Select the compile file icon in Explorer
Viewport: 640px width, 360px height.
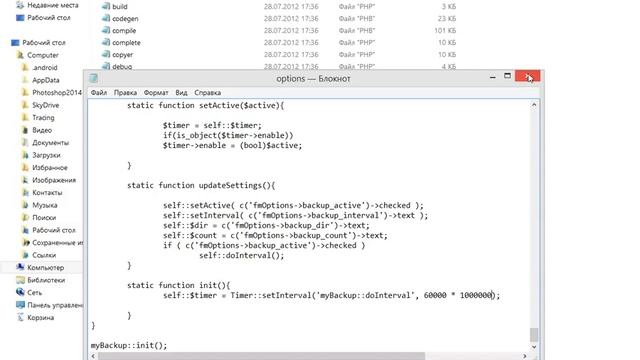pos(106,30)
